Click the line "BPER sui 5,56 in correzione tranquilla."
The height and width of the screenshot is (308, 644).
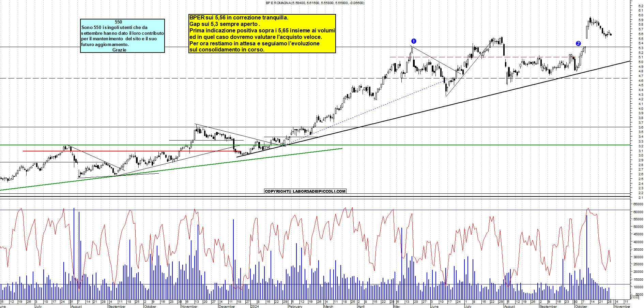(x=239, y=17)
